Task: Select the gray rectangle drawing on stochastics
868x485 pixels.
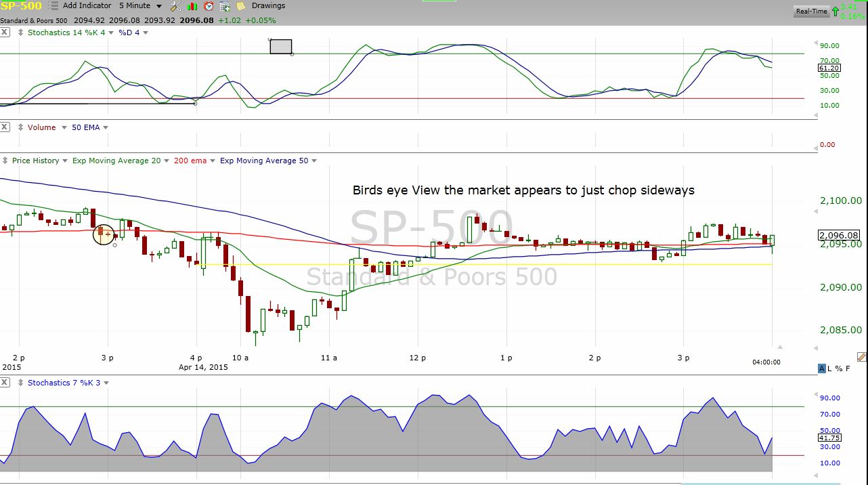Action: 281,47
